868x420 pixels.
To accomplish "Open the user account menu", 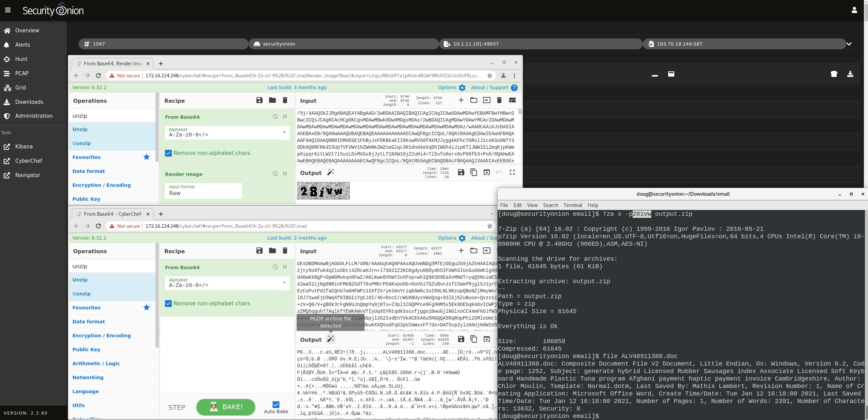I will 854,10.
